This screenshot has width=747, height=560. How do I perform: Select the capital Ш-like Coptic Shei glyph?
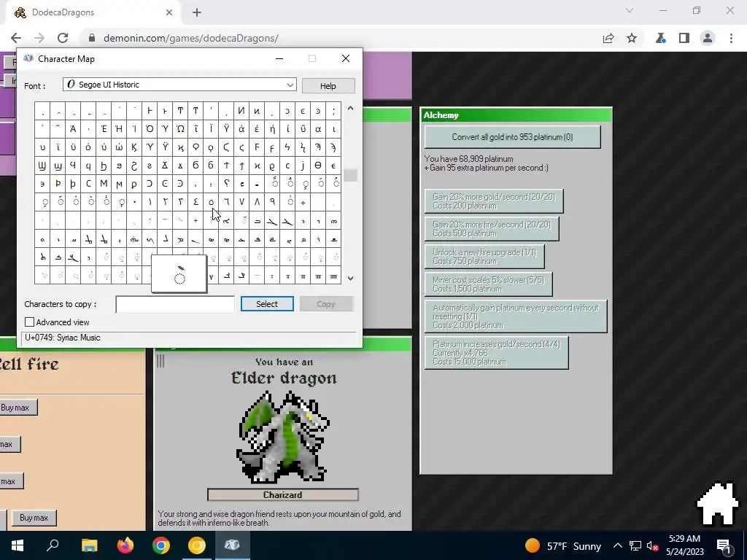point(42,166)
